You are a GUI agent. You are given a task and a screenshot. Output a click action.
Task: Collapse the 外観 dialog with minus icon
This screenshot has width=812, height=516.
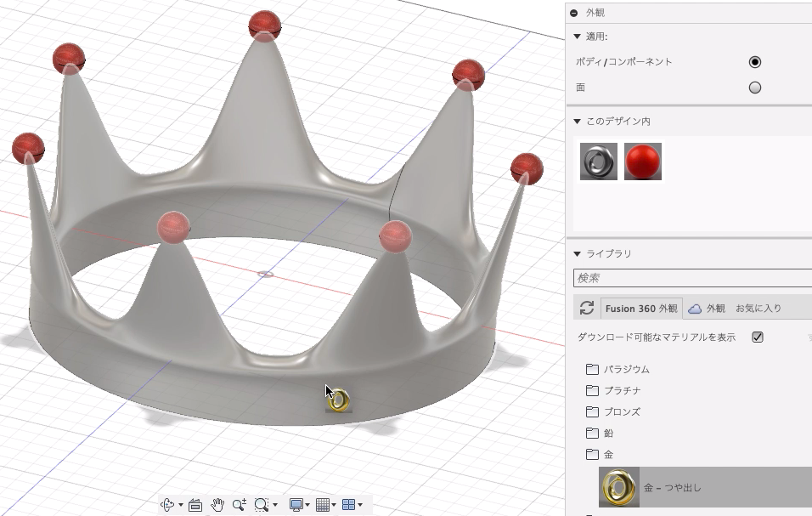(574, 13)
